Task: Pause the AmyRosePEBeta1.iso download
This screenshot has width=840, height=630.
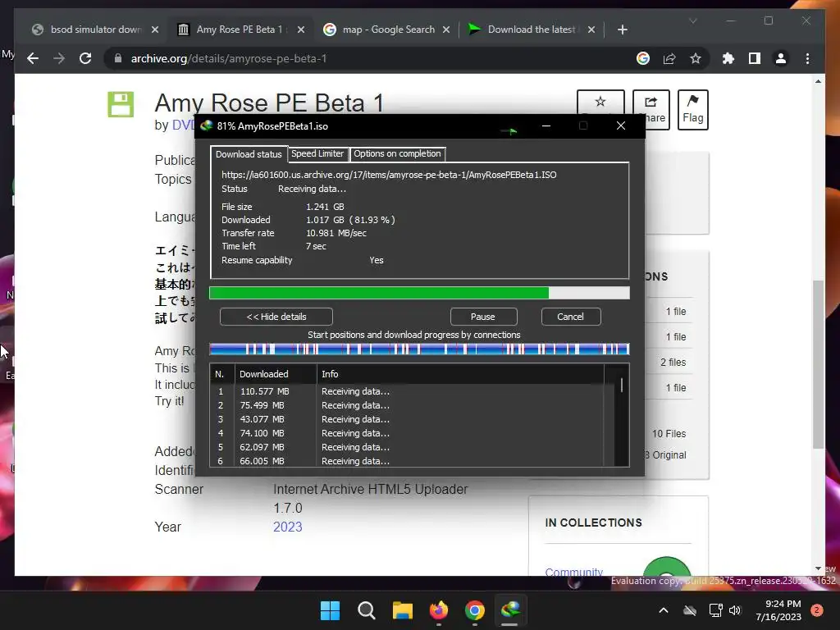Action: click(x=482, y=317)
